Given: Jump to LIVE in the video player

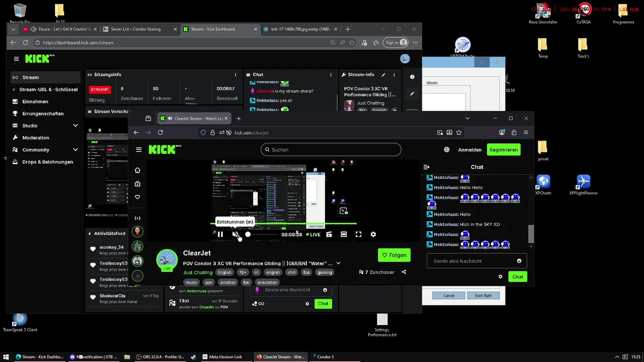Looking at the screenshot, I should pos(313,234).
